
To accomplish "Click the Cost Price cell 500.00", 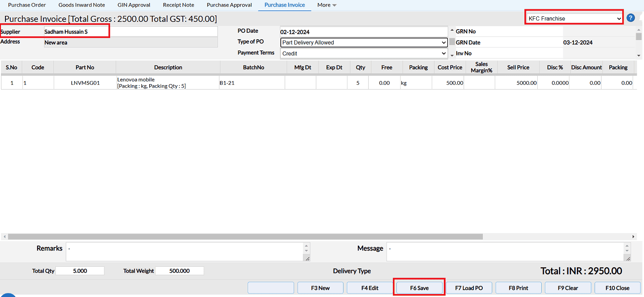I will click(448, 83).
